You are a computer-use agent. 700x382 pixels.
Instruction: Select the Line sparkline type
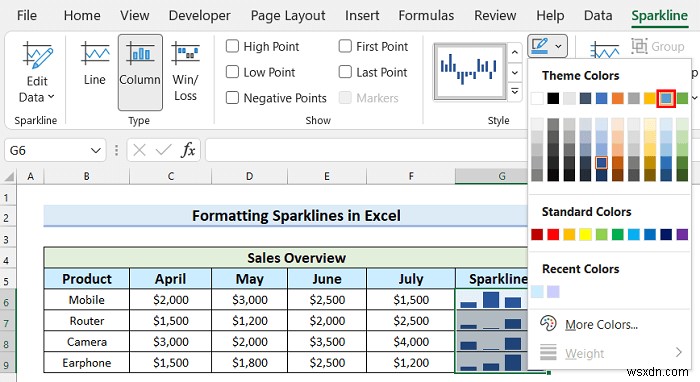tap(95, 63)
